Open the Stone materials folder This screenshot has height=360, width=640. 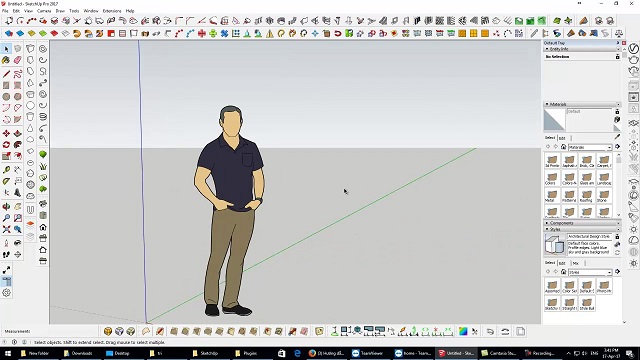[x=604, y=196]
